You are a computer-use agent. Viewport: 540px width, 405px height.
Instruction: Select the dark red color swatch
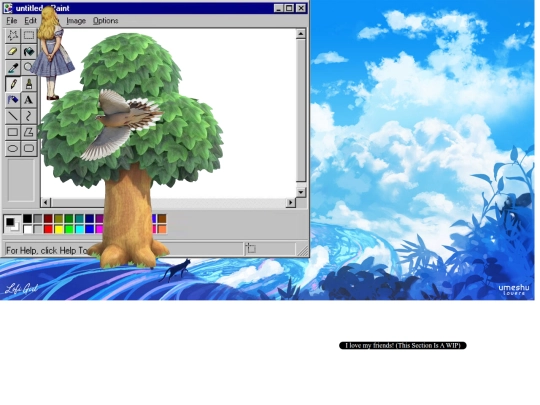click(x=48, y=218)
